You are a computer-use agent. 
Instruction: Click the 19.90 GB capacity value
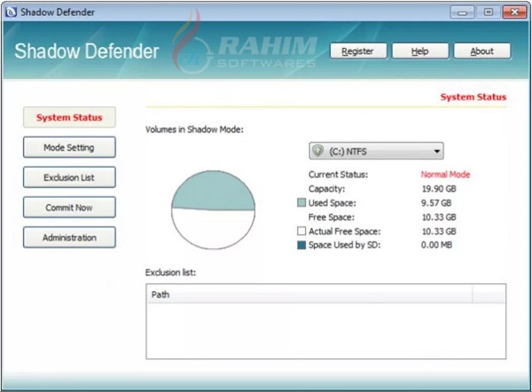pos(439,189)
